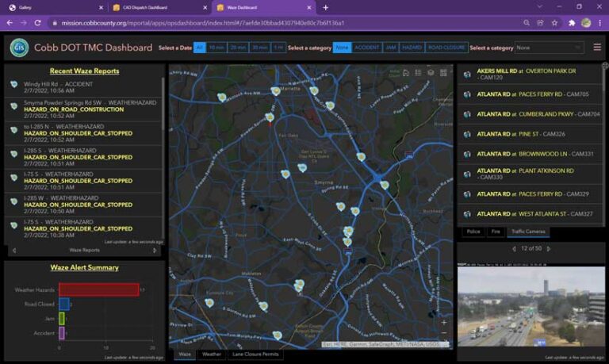The height and width of the screenshot is (364, 609).
Task: Click Waze icon beside to I-285 N report
Action: pyautogui.click(x=14, y=130)
